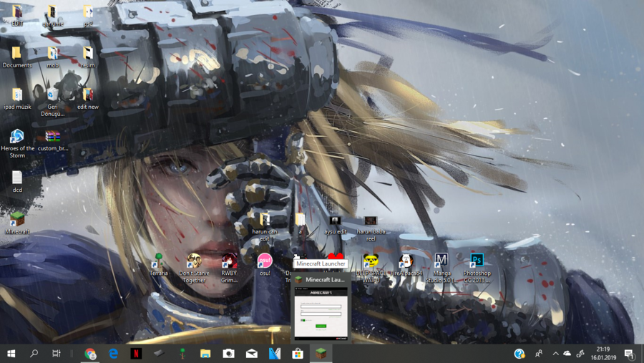
Task: Open the pen workspace tray icon
Action: [580, 354]
